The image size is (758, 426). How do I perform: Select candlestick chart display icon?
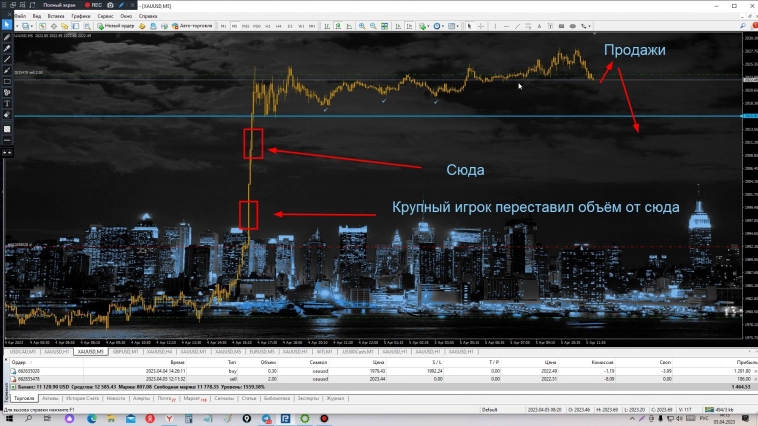338,26
